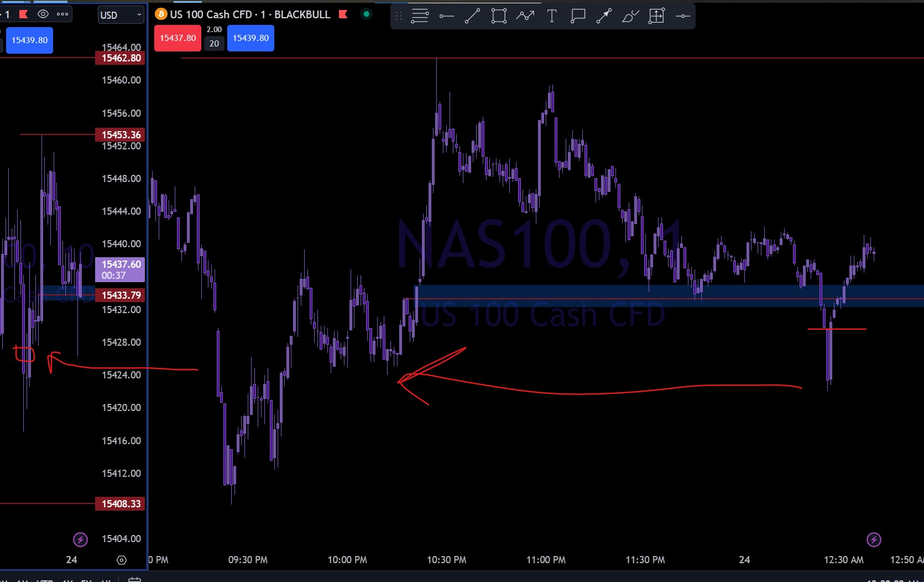Click the 15420.00 price scale label
Viewport: 924px width, 582px height.
tap(121, 408)
